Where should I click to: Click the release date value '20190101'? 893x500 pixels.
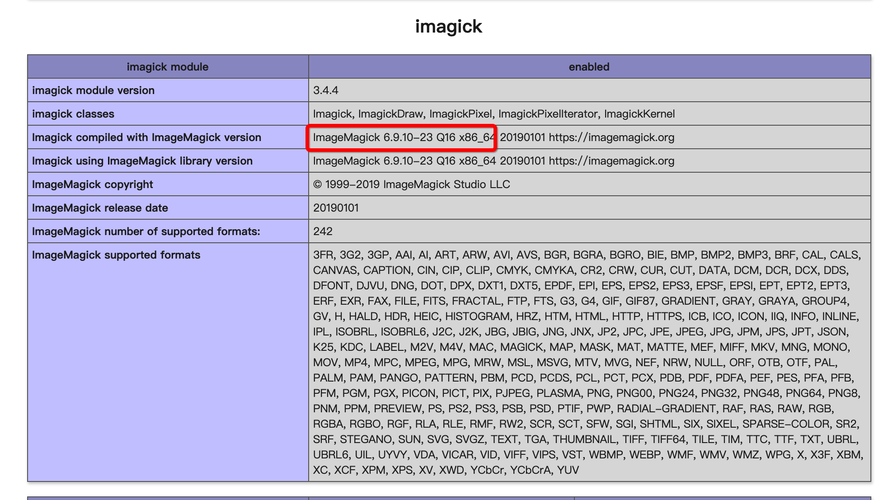(x=335, y=208)
